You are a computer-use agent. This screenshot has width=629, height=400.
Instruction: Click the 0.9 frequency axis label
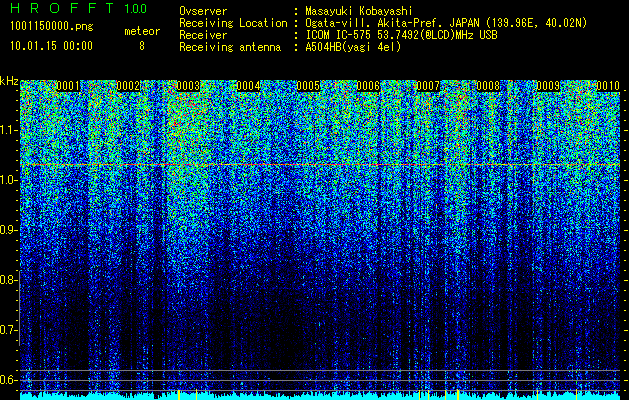(8, 230)
